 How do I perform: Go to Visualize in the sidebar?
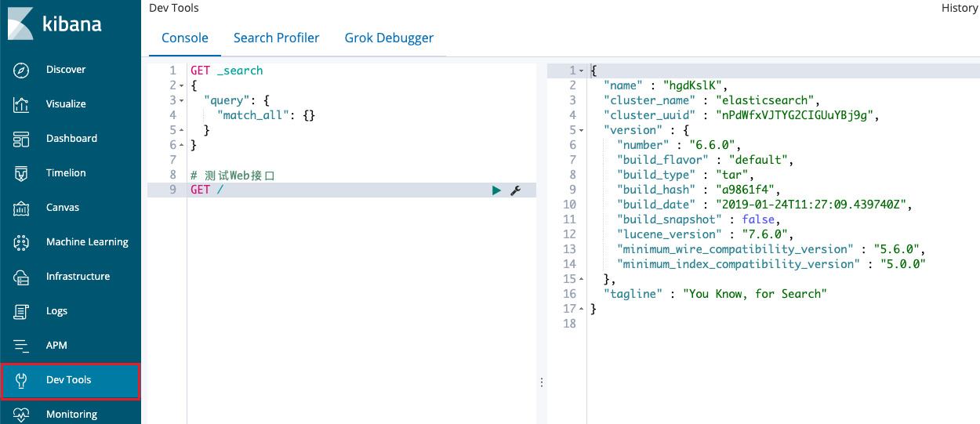tap(66, 104)
